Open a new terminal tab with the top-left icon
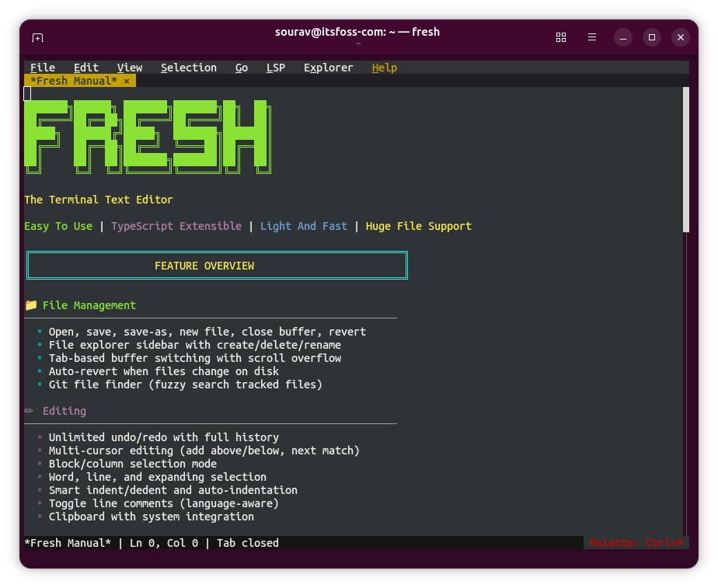 pos(37,37)
